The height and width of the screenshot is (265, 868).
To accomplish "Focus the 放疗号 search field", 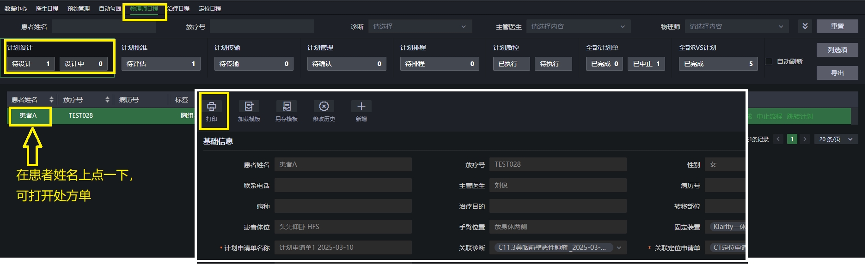I will [x=262, y=26].
